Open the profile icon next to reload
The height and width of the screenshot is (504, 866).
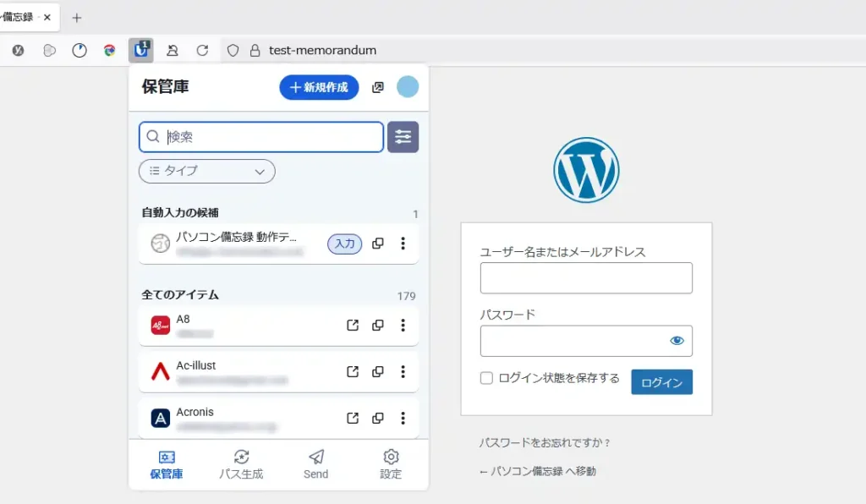[x=173, y=50]
